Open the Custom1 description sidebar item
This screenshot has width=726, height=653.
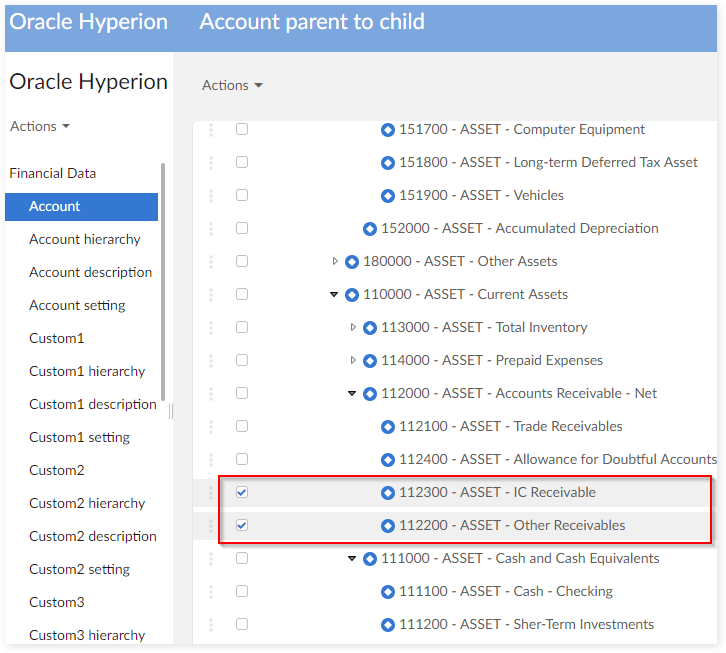(92, 404)
